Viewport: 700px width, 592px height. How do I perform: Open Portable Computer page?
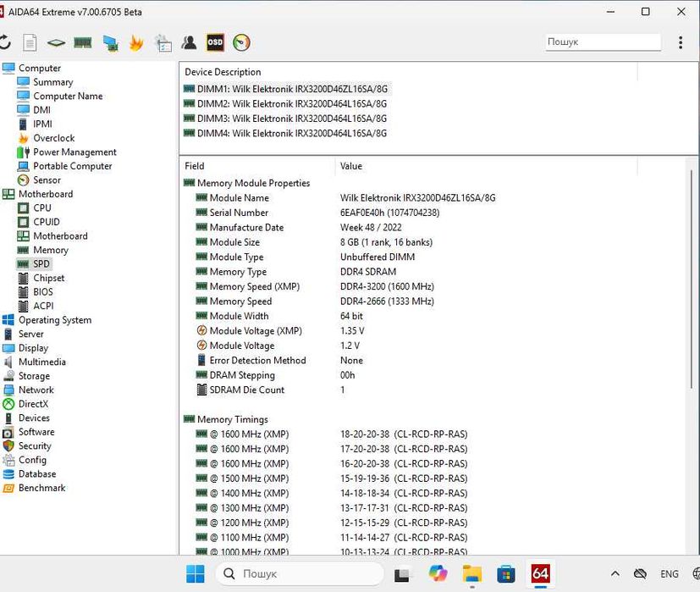tap(72, 166)
